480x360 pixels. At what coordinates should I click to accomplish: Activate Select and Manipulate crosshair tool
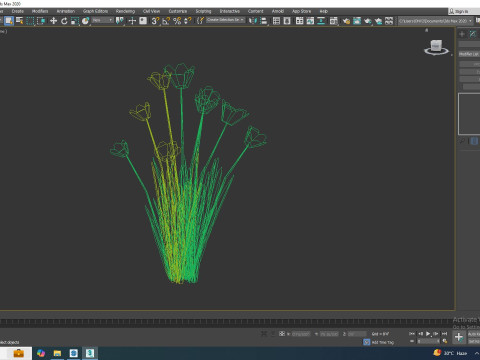click(x=132, y=21)
